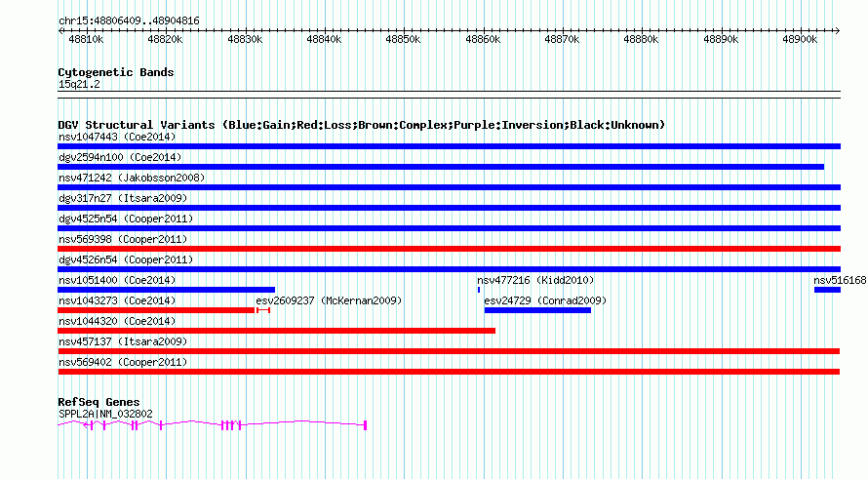This screenshot has width=868, height=479.
Task: Click the 48890k ruler tick label
Action: coord(721,39)
